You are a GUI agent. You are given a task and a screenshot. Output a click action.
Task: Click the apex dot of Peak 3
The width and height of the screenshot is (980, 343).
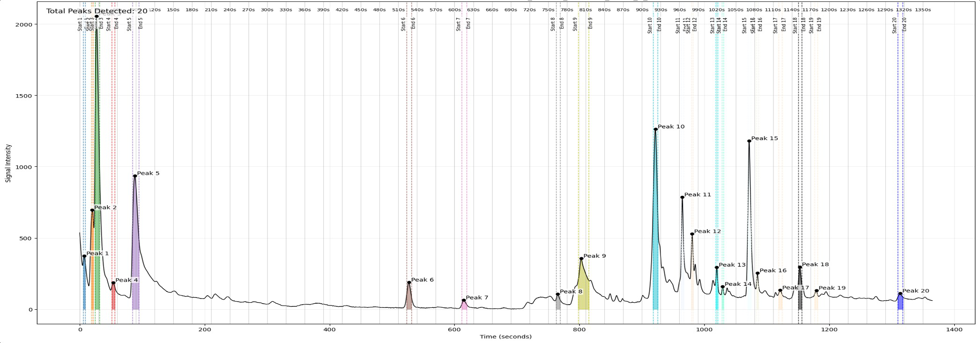click(x=97, y=16)
